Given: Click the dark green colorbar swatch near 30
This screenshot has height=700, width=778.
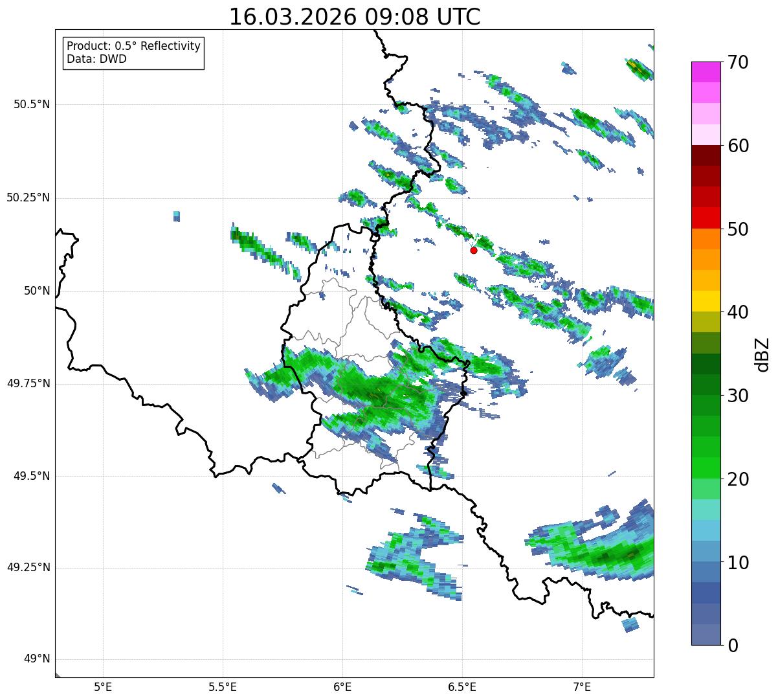Looking at the screenshot, I should pos(706,385).
